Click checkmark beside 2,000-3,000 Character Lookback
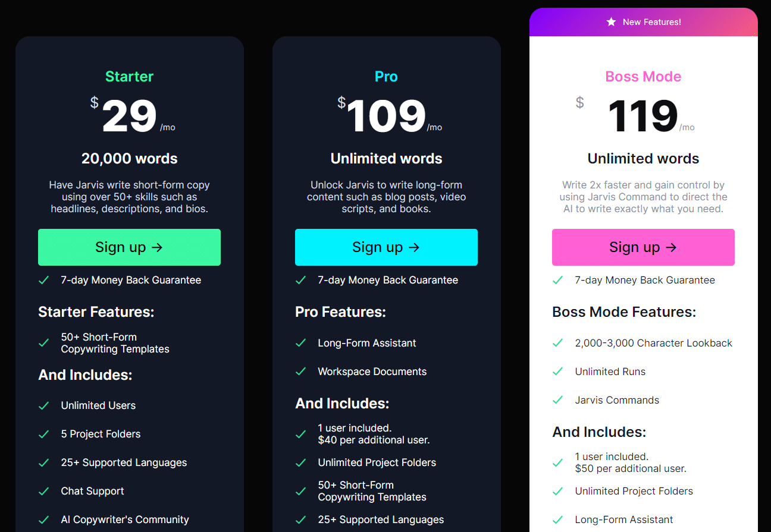Image resolution: width=771 pixels, height=532 pixels. tap(557, 343)
